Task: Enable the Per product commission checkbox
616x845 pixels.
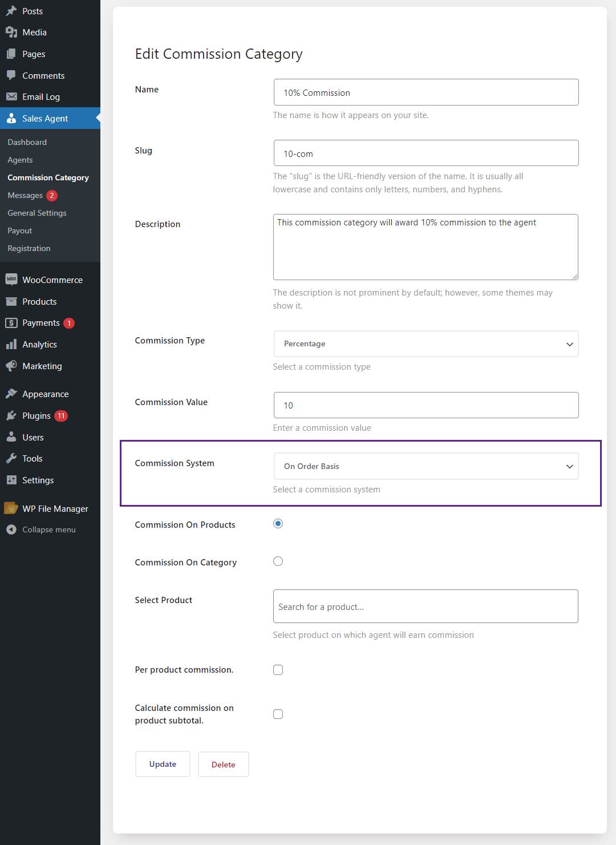Action: click(278, 670)
